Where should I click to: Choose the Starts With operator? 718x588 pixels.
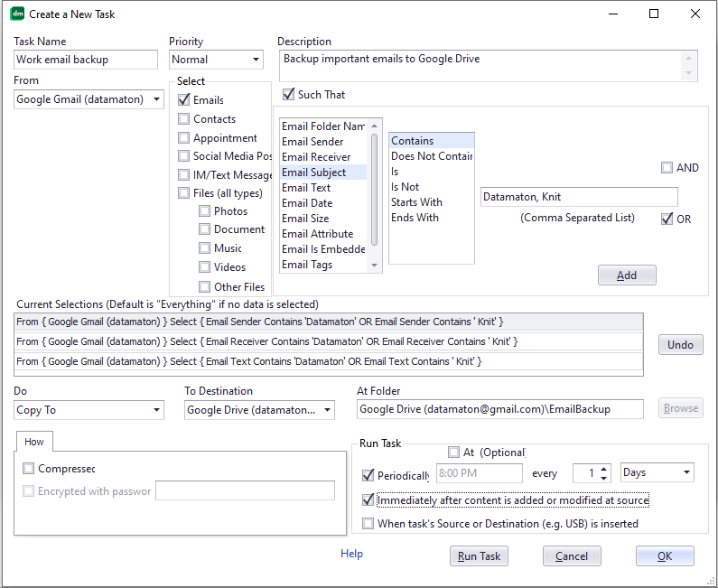pos(432,202)
